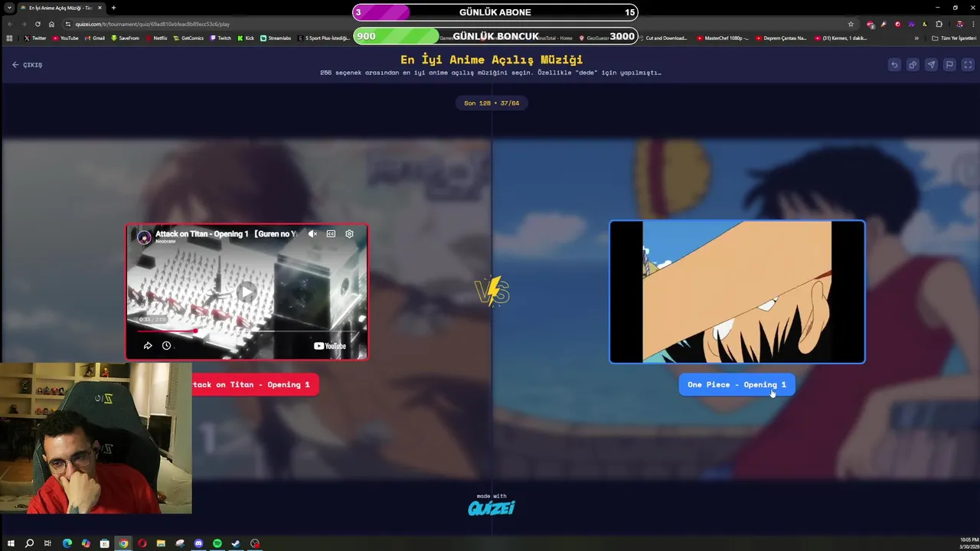The image size is (980, 551).
Task: Bookmark this page with the star icon
Action: 851,24
